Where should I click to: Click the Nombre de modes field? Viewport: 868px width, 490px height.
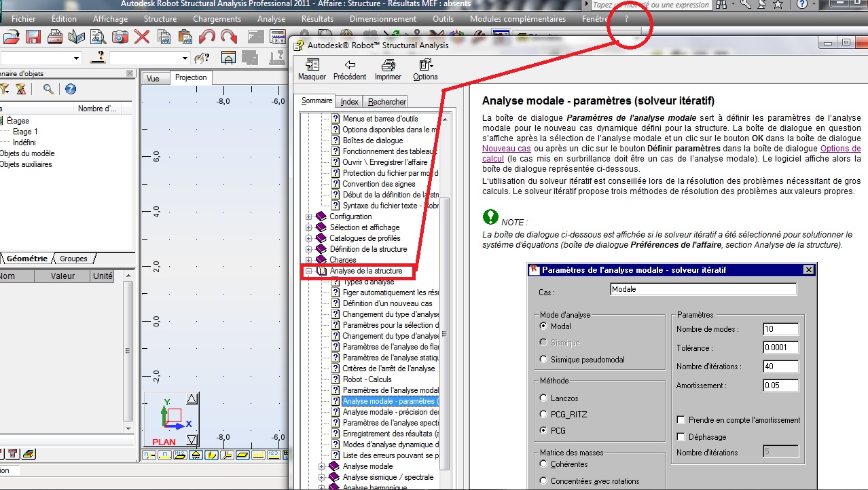coord(780,329)
